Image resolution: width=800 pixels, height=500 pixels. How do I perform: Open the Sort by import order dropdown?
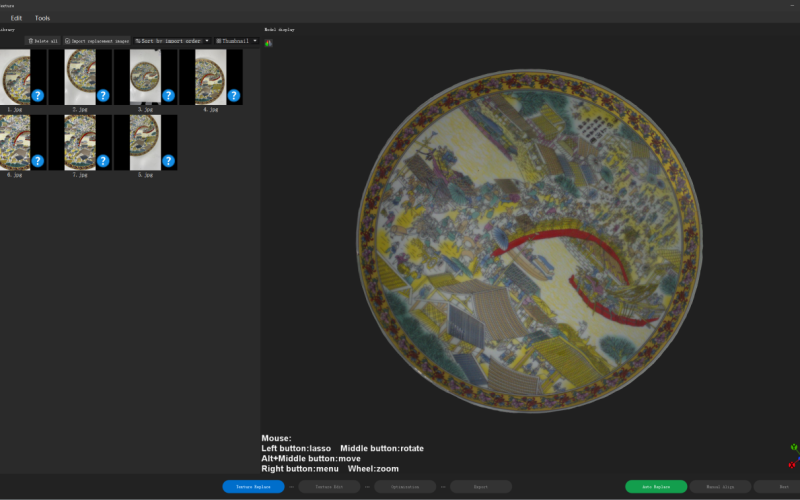[171, 41]
